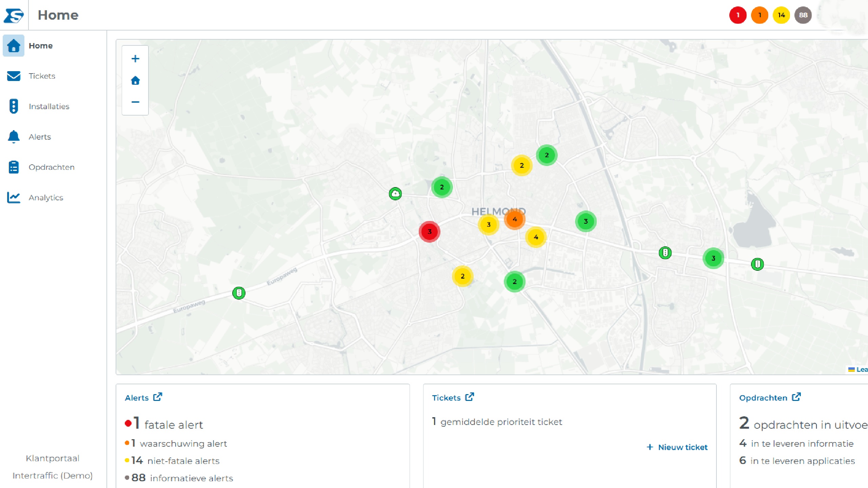The height and width of the screenshot is (488, 868).
Task: Select green cluster 2 south of center
Action: (x=515, y=282)
